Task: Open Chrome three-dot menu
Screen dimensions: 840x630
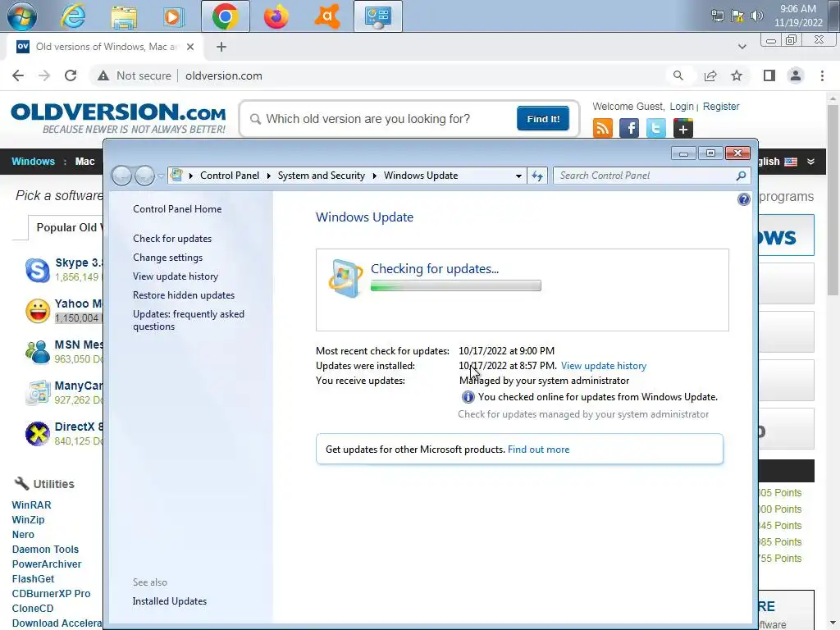Action: click(822, 75)
